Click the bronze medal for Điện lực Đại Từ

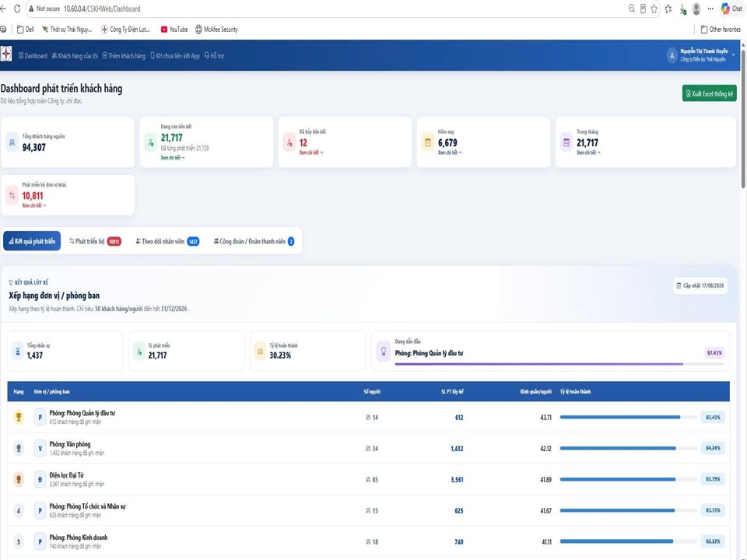tap(19, 479)
